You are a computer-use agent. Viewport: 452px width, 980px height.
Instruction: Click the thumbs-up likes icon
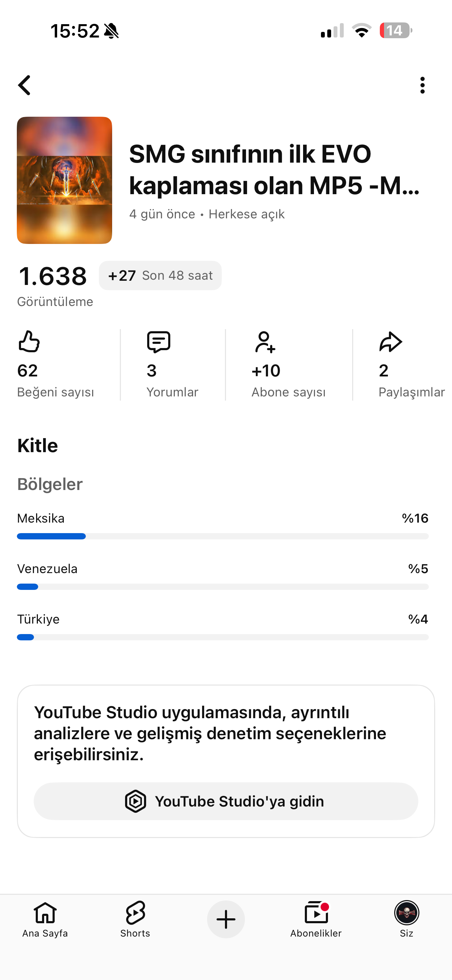pyautogui.click(x=29, y=341)
